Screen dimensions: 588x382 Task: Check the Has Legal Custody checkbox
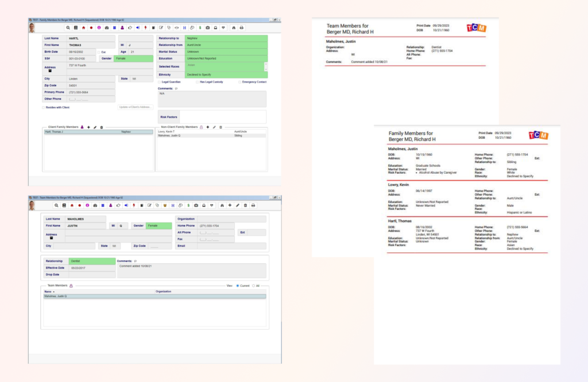(197, 82)
